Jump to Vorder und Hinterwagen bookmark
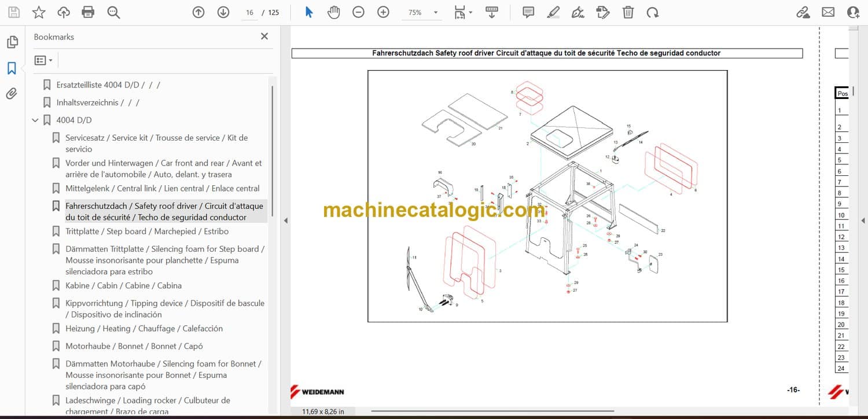 click(164, 169)
